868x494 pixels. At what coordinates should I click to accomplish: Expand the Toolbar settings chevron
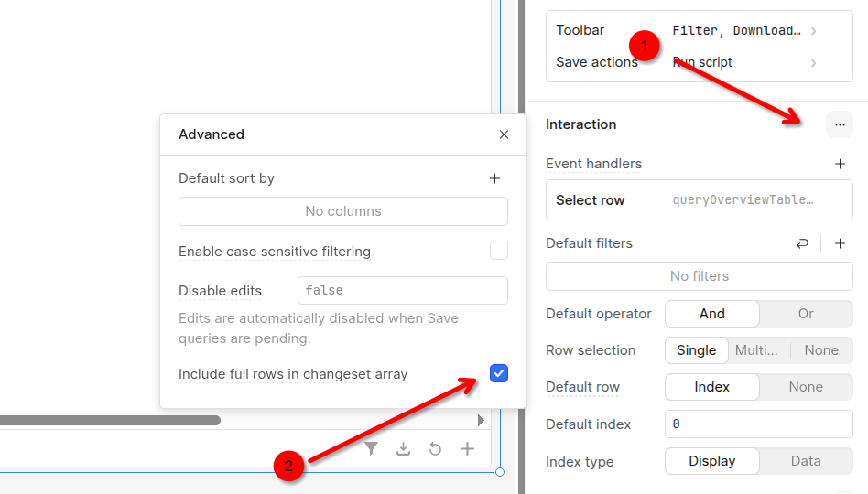813,31
